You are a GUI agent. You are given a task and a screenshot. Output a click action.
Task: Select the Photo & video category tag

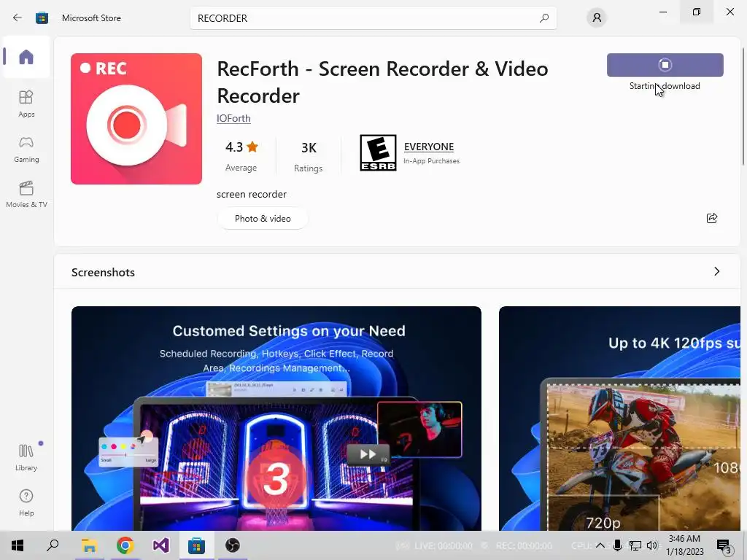[263, 219]
